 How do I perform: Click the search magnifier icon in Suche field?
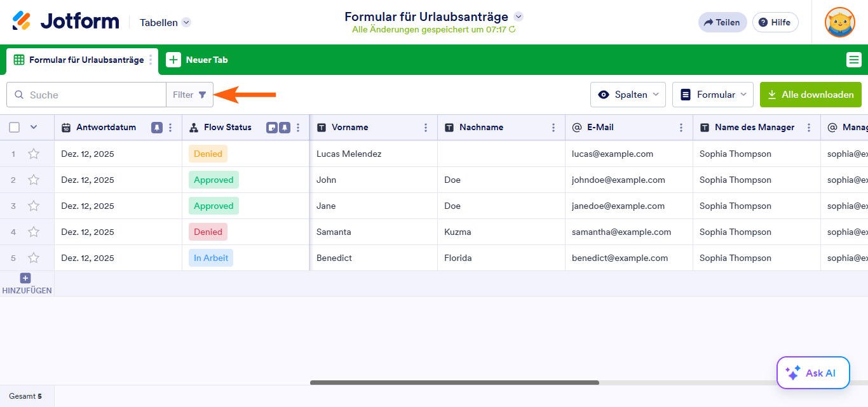point(20,94)
